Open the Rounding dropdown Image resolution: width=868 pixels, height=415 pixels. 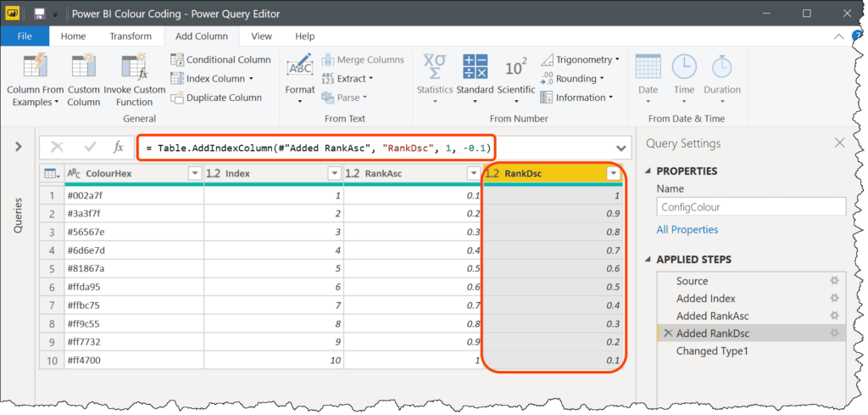coord(572,79)
